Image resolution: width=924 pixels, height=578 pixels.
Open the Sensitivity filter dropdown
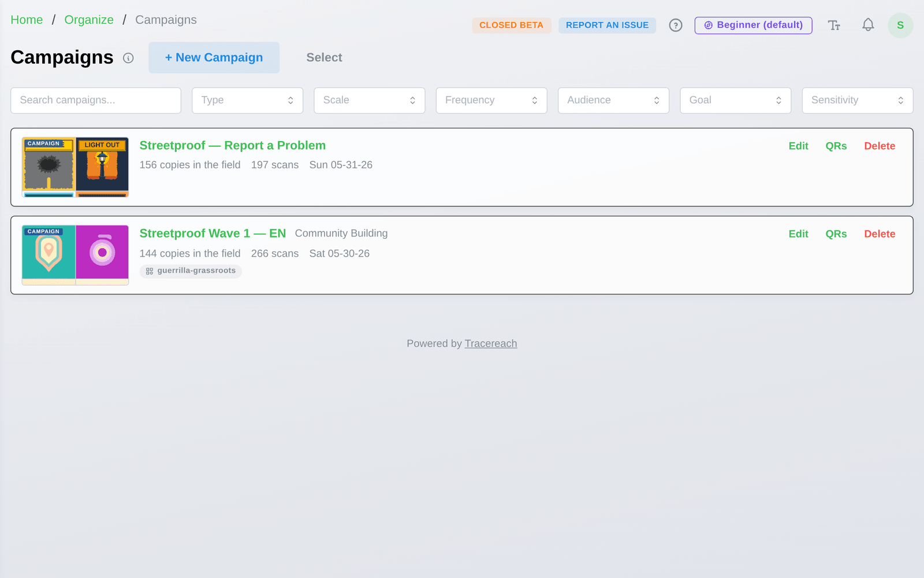click(858, 101)
